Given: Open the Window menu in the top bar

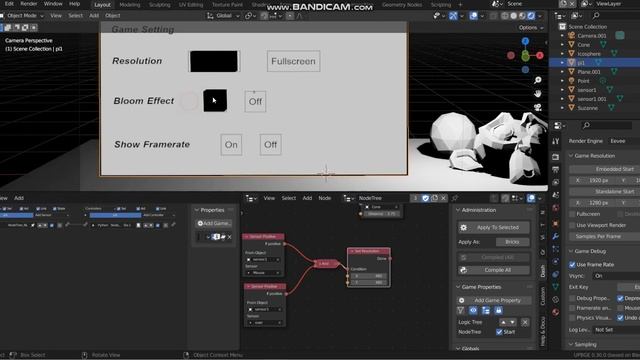Looking at the screenshot, I should (x=53, y=4).
